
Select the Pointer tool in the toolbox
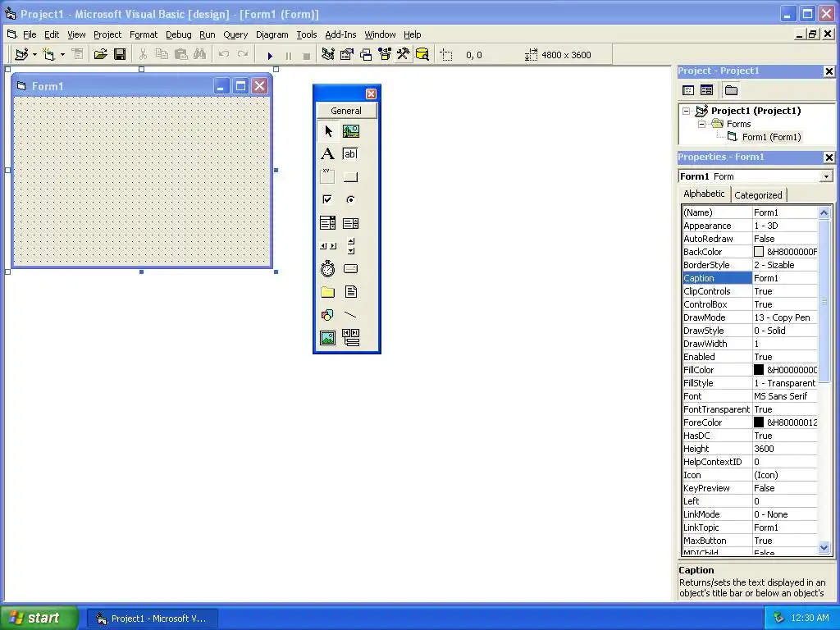[328, 131]
